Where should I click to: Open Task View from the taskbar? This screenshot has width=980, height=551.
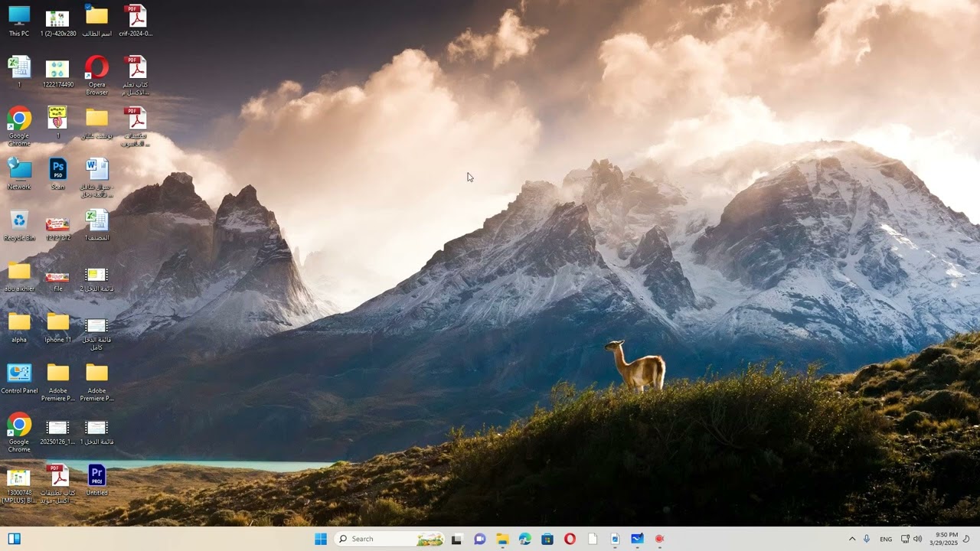[457, 539]
